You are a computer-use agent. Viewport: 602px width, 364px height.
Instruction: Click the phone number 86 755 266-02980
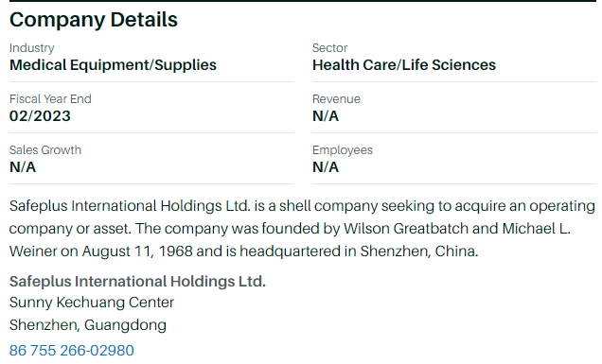(71, 350)
